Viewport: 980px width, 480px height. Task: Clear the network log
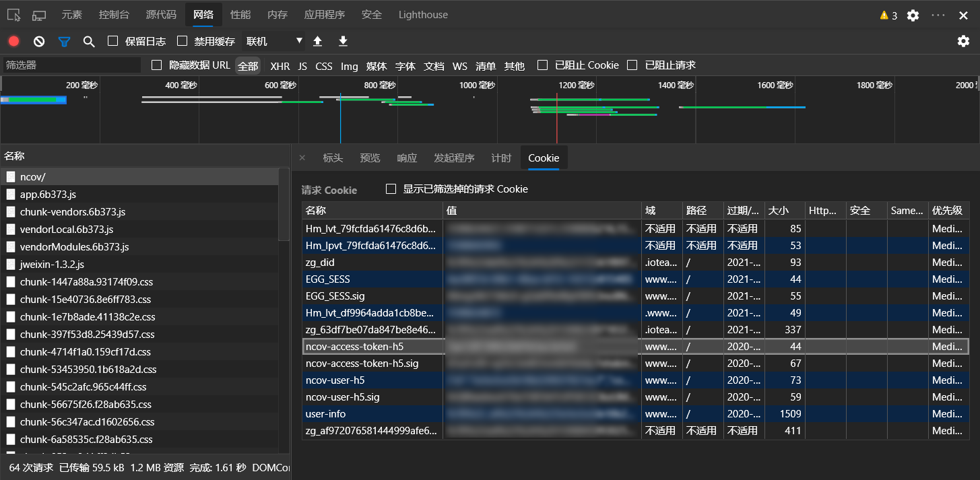39,41
